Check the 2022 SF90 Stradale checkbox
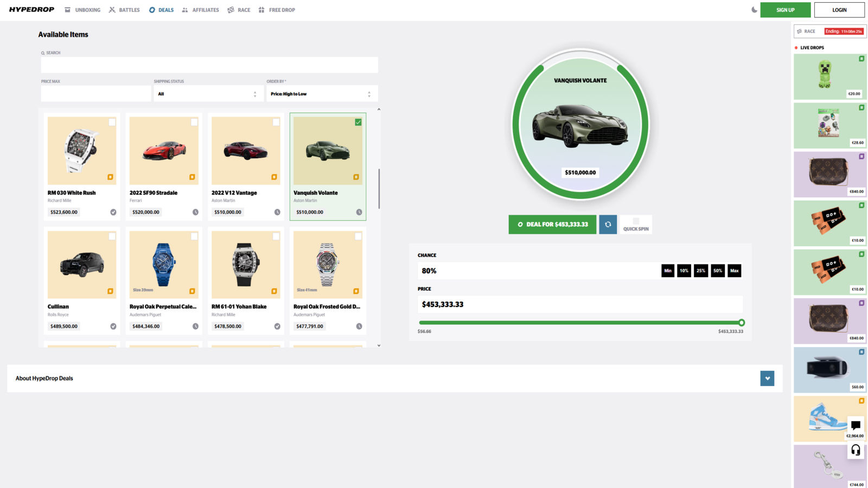Viewport: 868px width, 488px height. 194,123
